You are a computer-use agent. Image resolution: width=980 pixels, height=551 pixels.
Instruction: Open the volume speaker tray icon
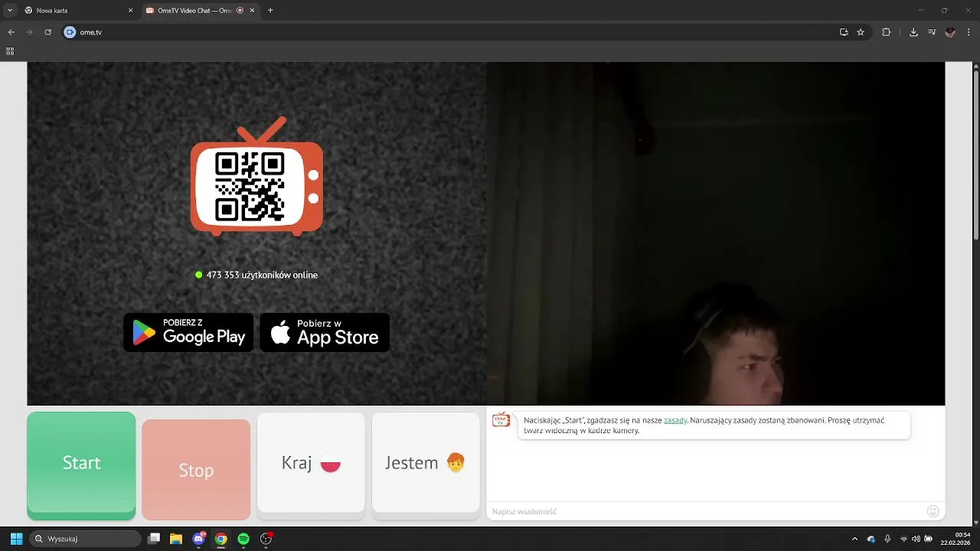[x=916, y=539]
